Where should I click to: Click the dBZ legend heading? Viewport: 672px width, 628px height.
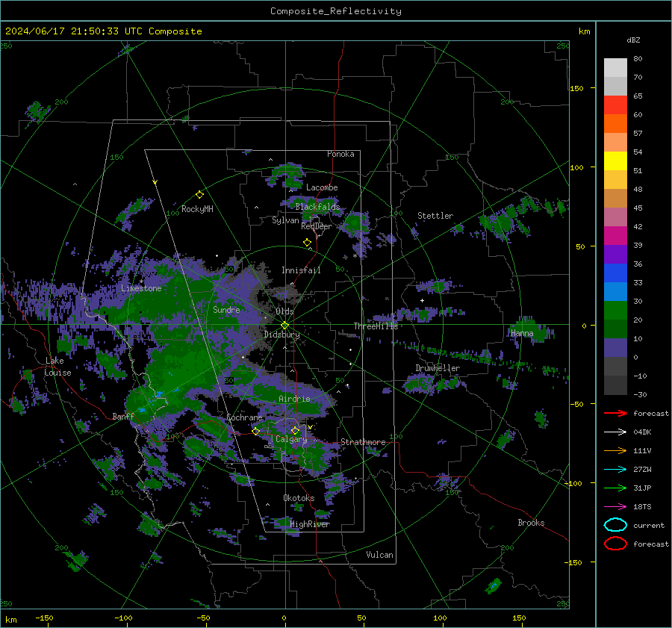point(633,40)
